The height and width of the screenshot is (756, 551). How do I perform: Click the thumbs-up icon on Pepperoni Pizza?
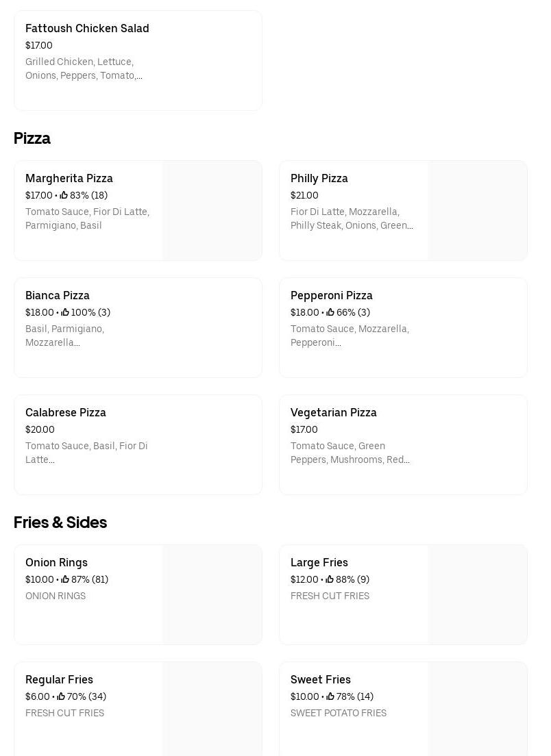330,312
